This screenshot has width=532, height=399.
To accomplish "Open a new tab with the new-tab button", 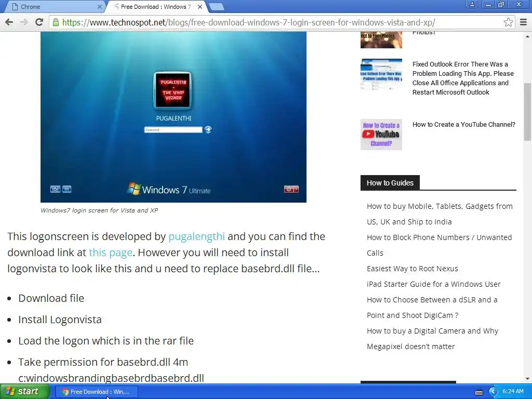I will point(217,7).
